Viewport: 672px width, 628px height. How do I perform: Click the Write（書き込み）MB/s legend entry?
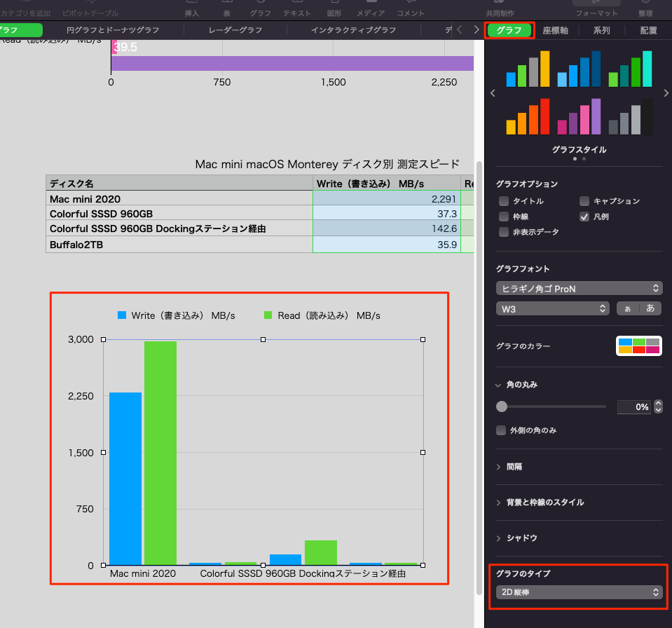pos(177,315)
